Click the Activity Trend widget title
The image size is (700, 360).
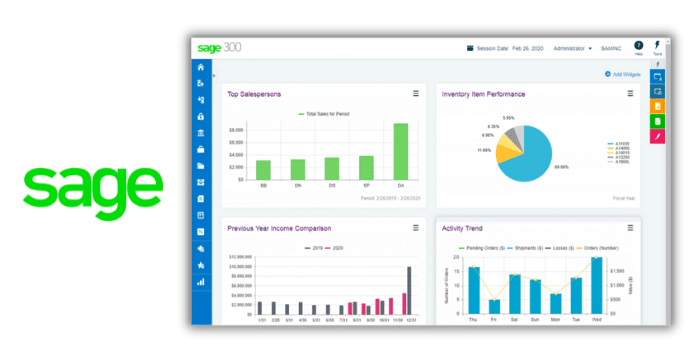462,228
